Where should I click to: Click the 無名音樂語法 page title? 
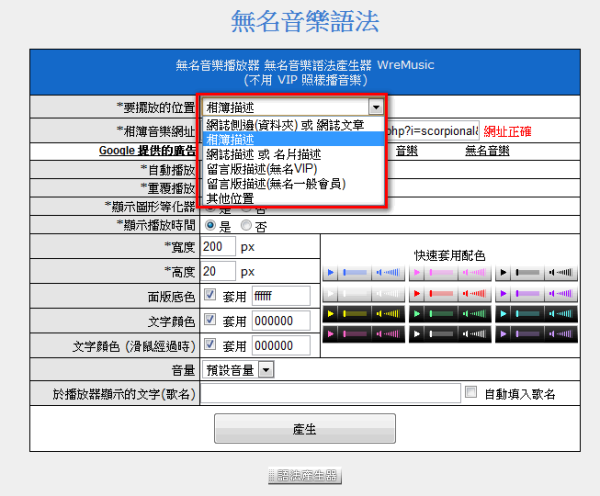click(305, 21)
